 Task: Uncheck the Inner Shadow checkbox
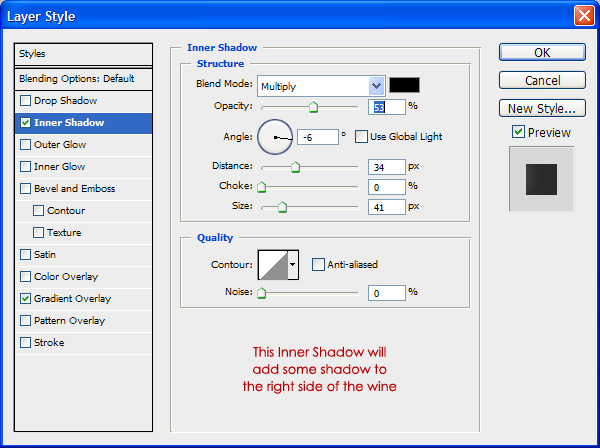click(x=25, y=122)
